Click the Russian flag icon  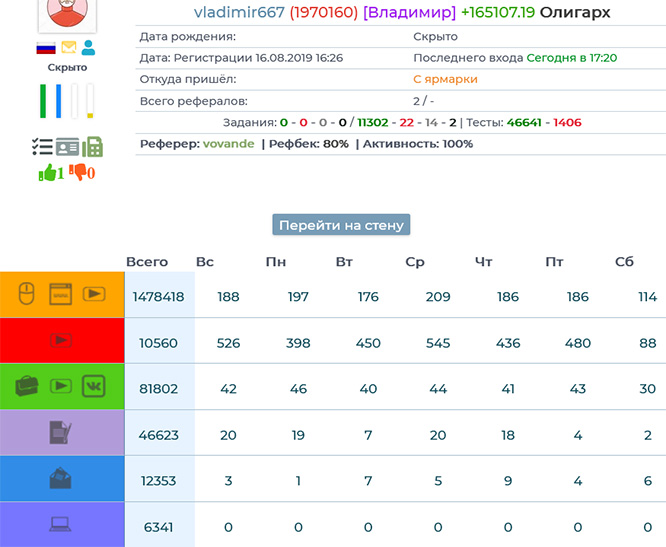click(46, 47)
